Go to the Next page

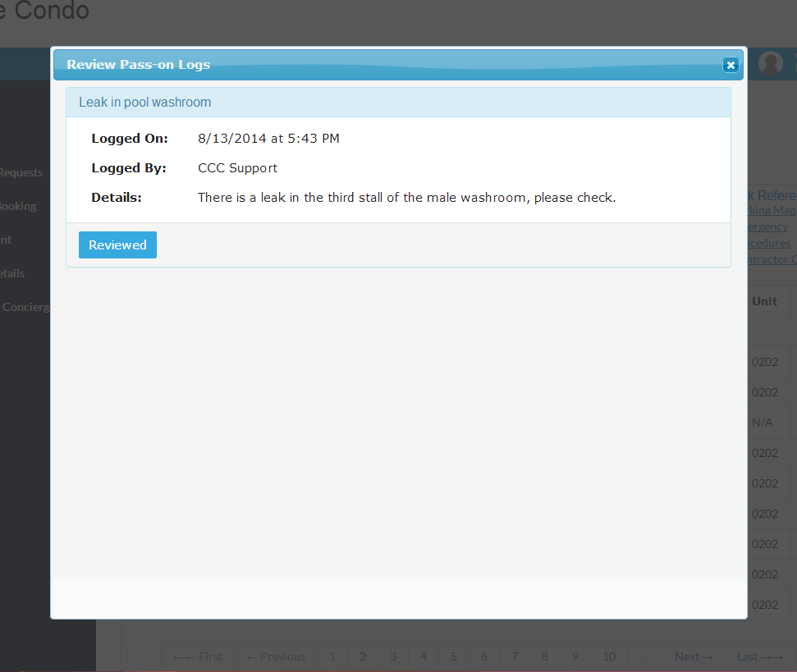[693, 656]
